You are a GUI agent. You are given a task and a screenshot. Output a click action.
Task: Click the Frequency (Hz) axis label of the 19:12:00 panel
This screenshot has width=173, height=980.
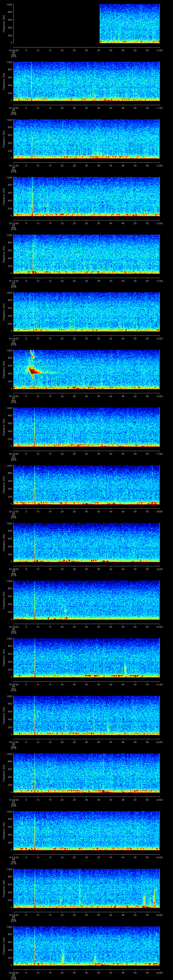(4, 196)
